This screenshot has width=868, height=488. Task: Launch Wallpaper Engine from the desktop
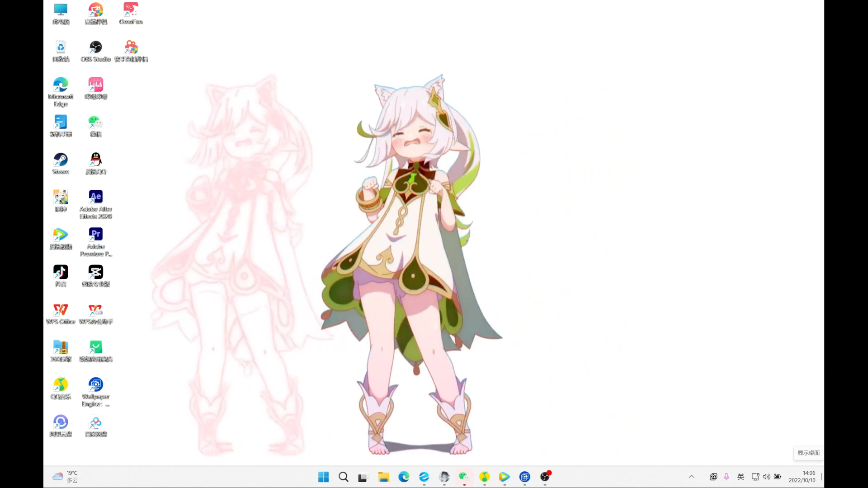click(96, 392)
